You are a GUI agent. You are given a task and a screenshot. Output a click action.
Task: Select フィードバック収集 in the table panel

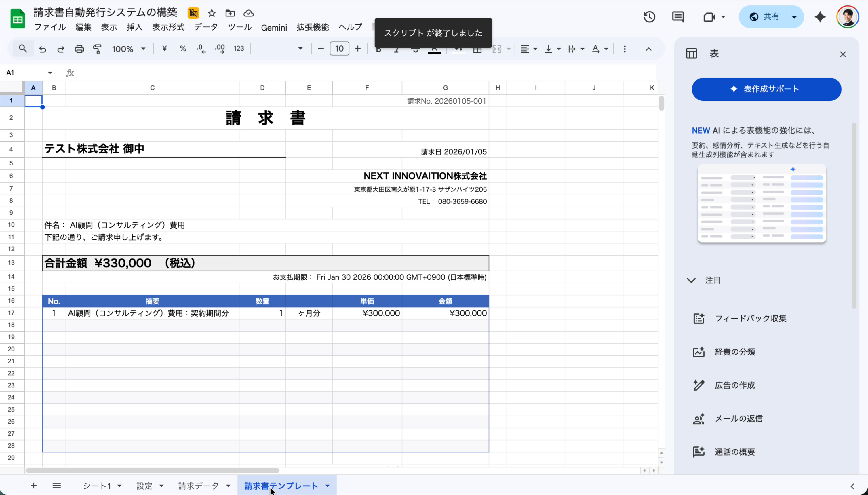[x=750, y=318]
